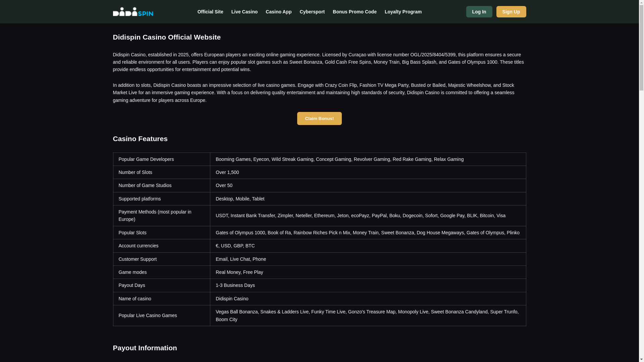Click the 'Payout Days' cell
The width and height of the screenshot is (644, 362).
pos(162,285)
